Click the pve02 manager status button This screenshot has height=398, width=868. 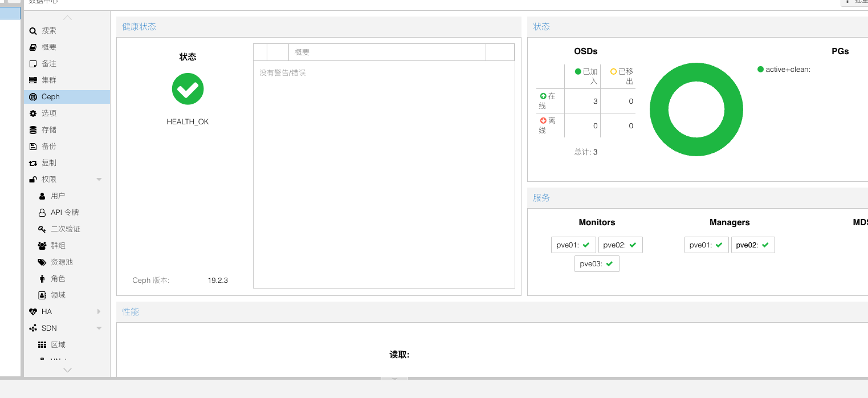(753, 245)
